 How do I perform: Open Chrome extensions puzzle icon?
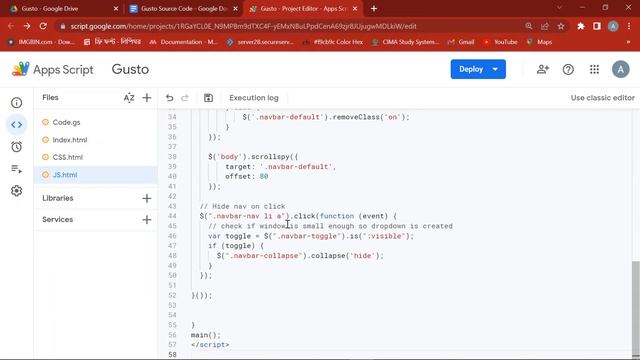click(x=581, y=26)
